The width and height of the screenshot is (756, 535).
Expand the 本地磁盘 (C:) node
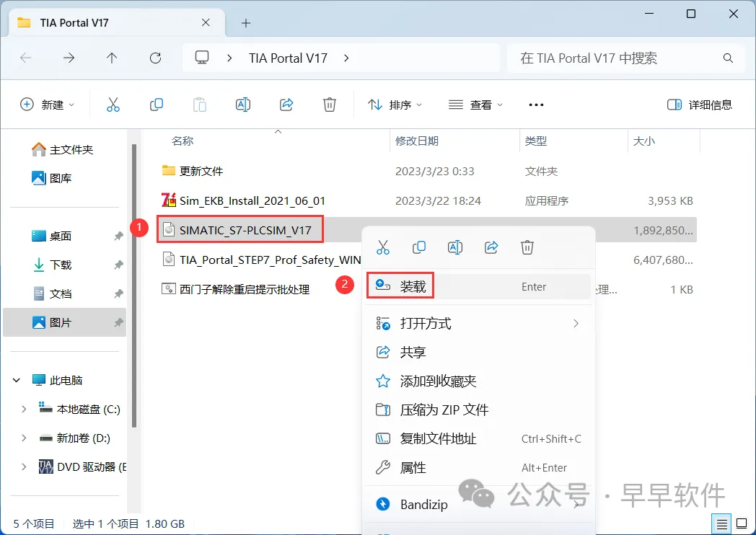[24, 410]
